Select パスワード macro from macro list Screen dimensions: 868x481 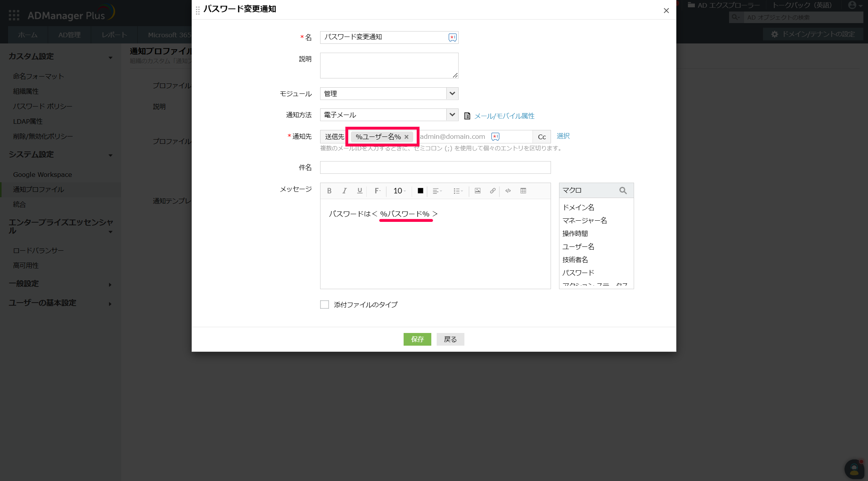point(578,273)
